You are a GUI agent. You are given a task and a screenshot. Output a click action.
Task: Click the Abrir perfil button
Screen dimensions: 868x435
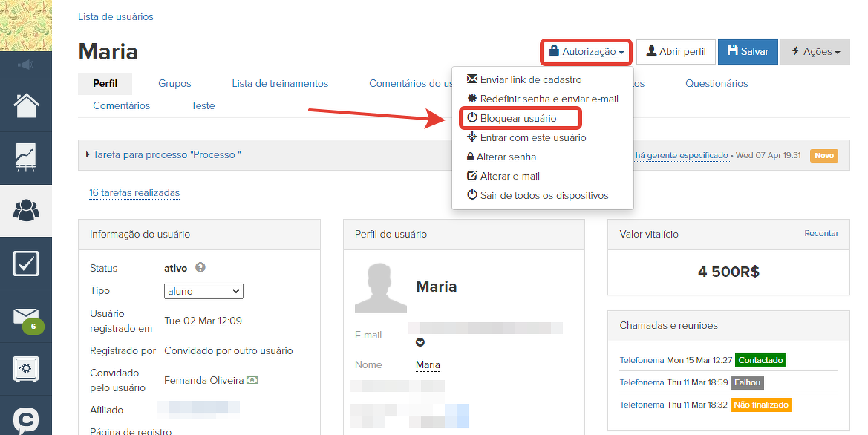click(676, 52)
